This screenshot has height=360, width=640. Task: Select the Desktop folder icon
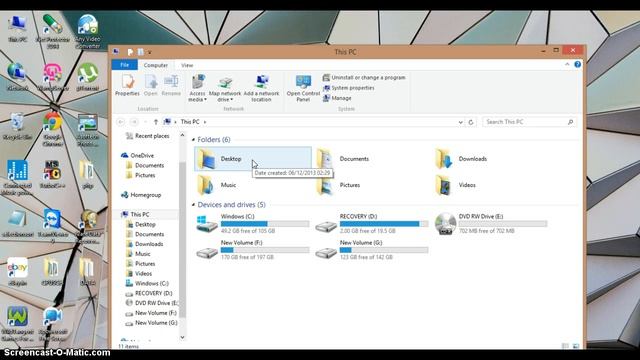pyautogui.click(x=207, y=159)
